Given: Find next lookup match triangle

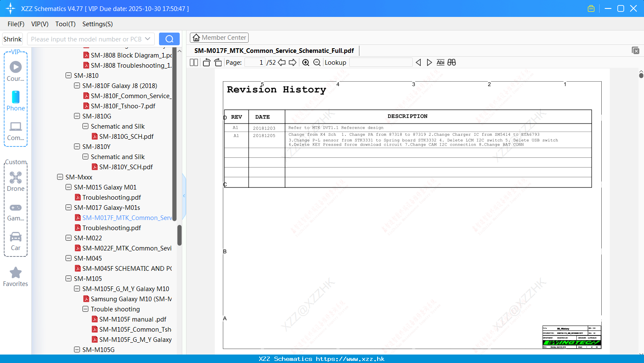Looking at the screenshot, I should click(x=429, y=63).
